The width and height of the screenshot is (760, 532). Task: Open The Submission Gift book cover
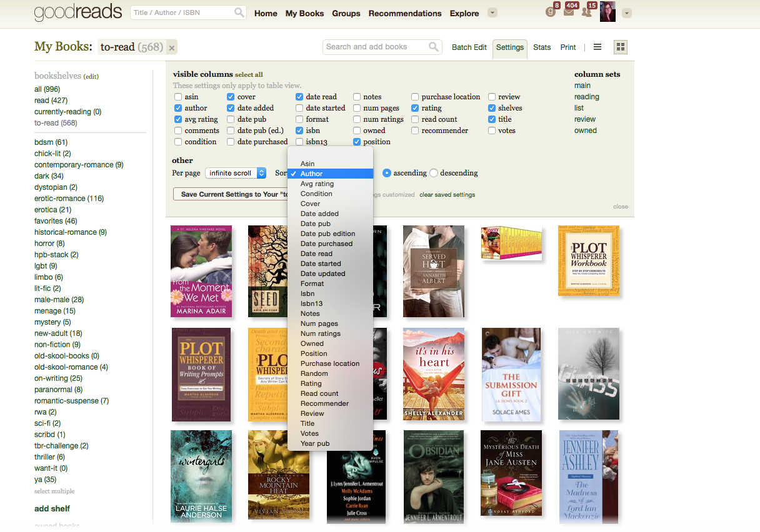click(511, 373)
